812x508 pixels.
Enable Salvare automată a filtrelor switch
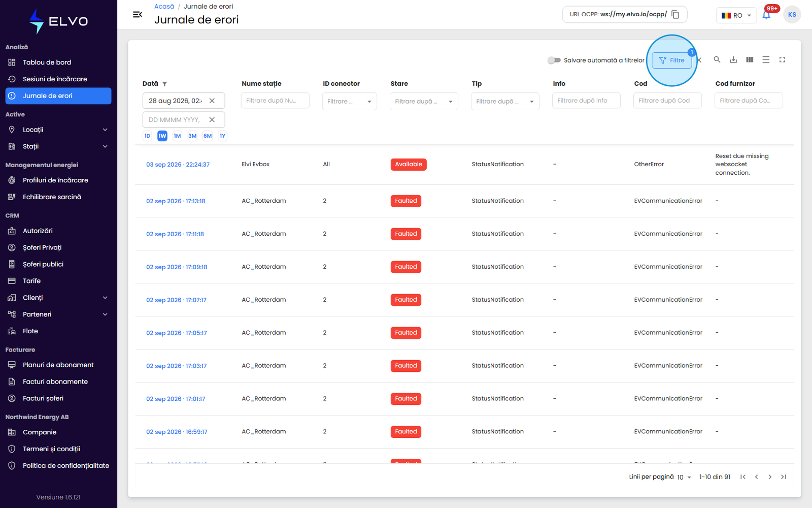pyautogui.click(x=554, y=60)
